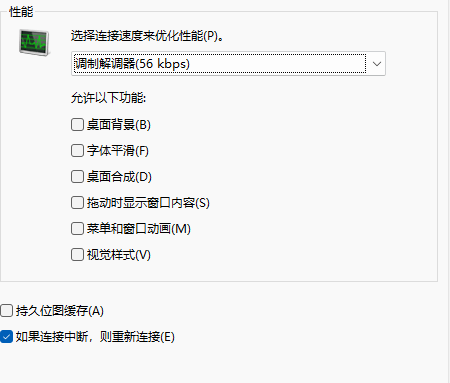This screenshot has height=383, width=450.
Task: Click the 桌面背景(B) label text
Action: coord(119,125)
